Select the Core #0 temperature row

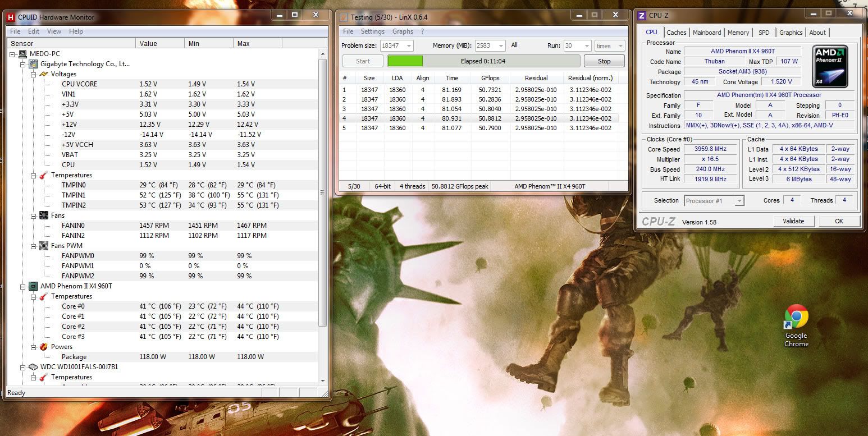pos(189,306)
